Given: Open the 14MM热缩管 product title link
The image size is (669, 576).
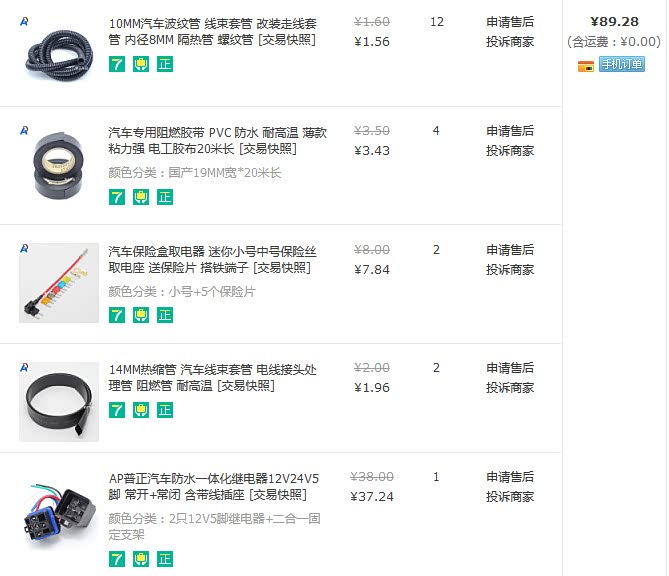Looking at the screenshot, I should click(x=212, y=378).
